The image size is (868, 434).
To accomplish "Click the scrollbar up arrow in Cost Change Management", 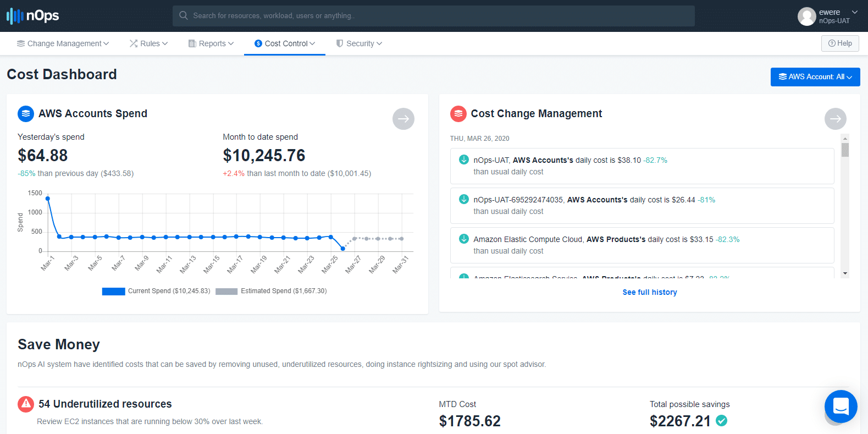I will [845, 138].
